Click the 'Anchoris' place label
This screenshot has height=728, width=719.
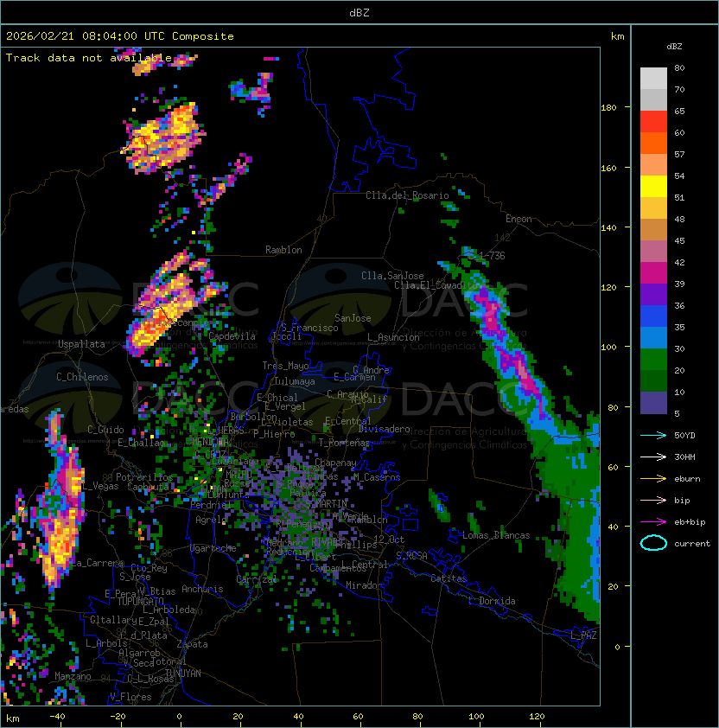pos(202,589)
